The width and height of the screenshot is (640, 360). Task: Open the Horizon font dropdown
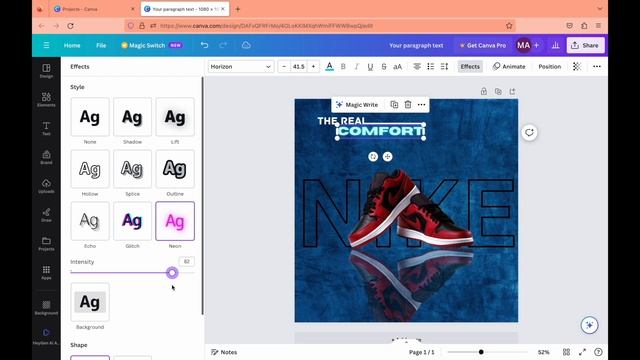tap(241, 67)
